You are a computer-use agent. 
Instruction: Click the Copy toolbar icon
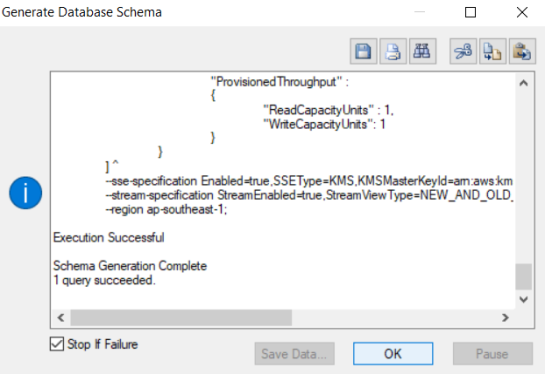(x=493, y=51)
